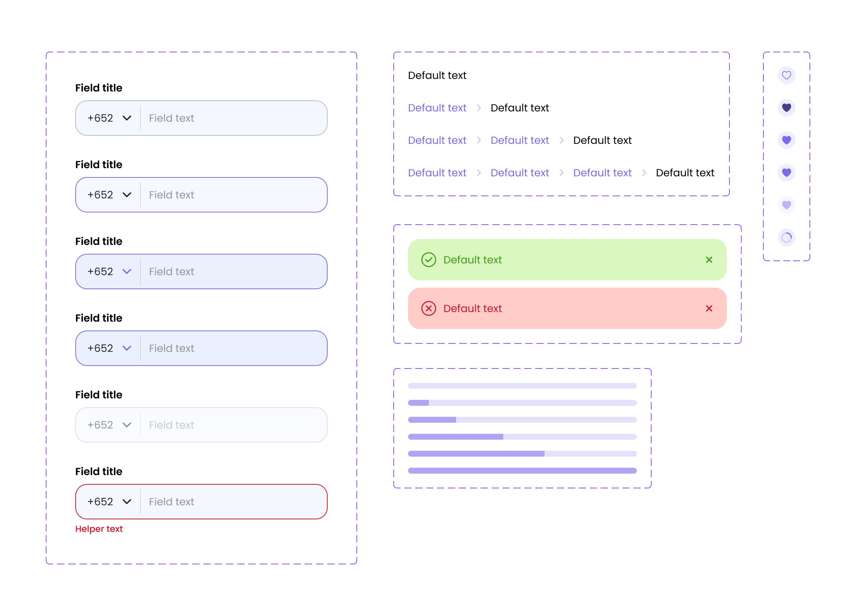Viewport: 856px width, 616px height.
Task: Click the text input with red border
Action: click(x=232, y=502)
